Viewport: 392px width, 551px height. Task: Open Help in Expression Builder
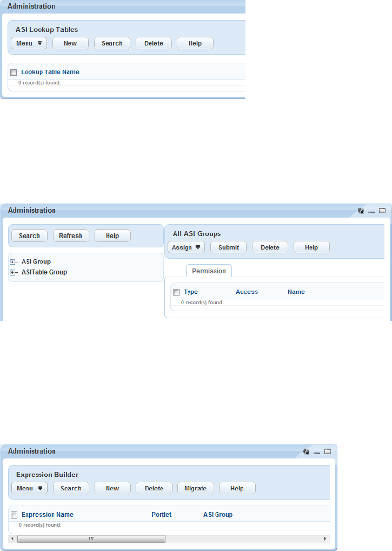(x=237, y=488)
